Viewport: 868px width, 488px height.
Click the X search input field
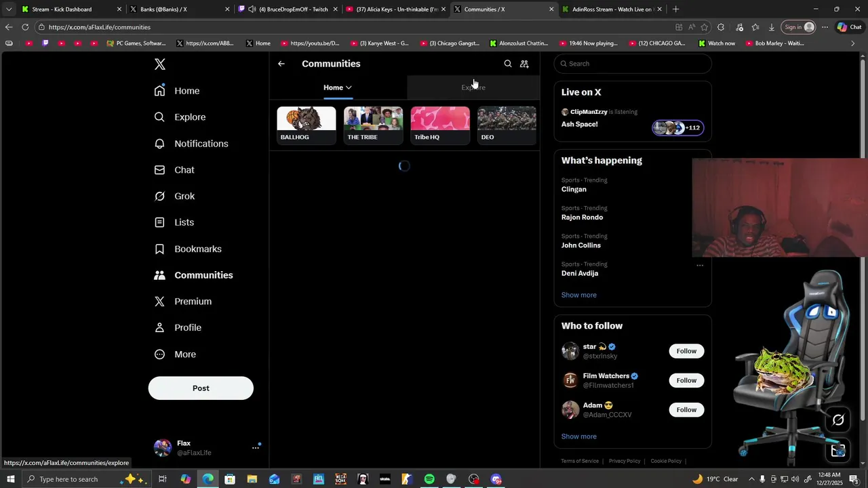pyautogui.click(x=633, y=64)
